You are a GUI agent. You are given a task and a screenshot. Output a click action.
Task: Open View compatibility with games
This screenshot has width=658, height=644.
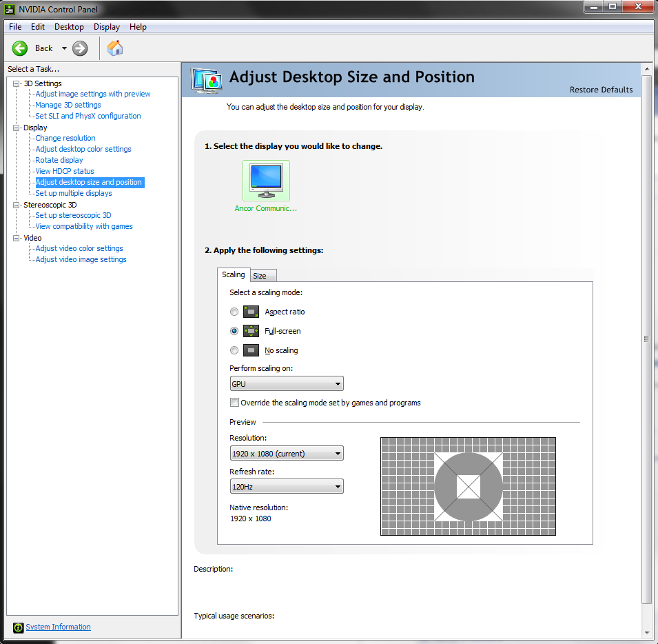[84, 226]
